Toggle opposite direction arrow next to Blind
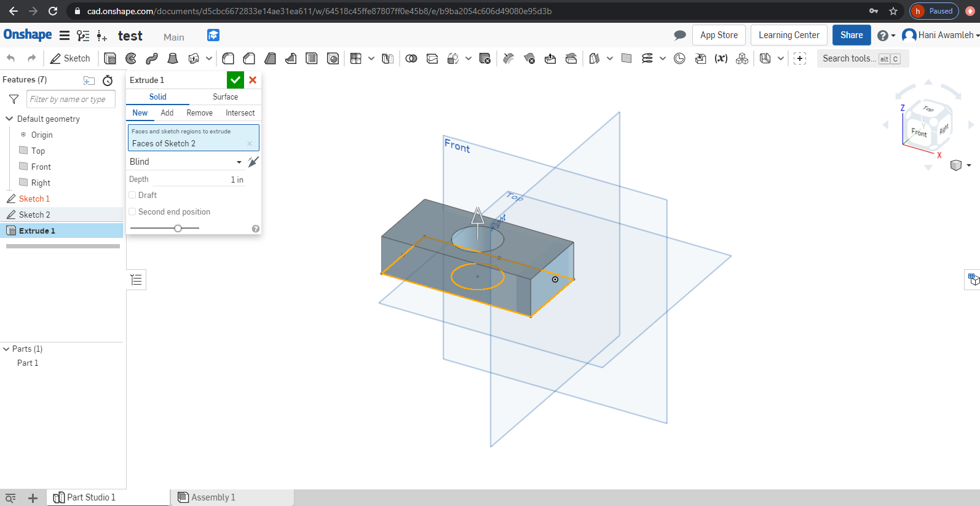 (253, 162)
